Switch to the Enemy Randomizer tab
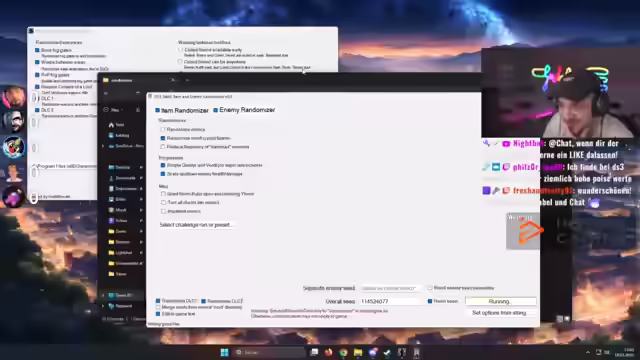640x360 pixels. pos(244,110)
